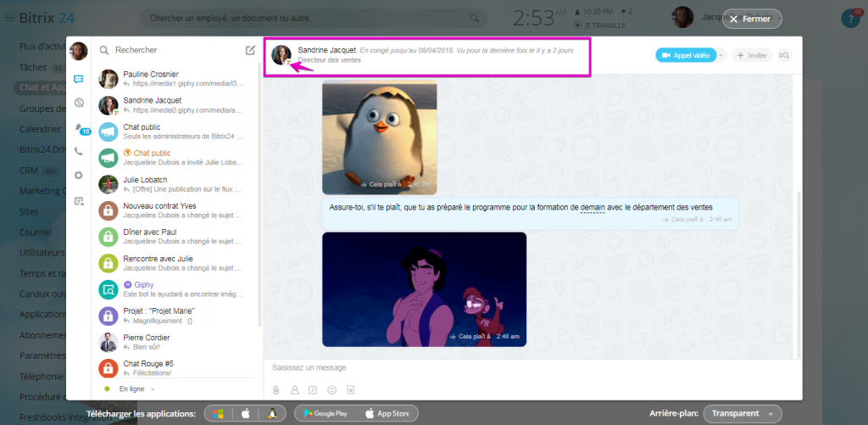
Task: Click Courriel in the Bitrix24 left menu
Action: (x=35, y=232)
